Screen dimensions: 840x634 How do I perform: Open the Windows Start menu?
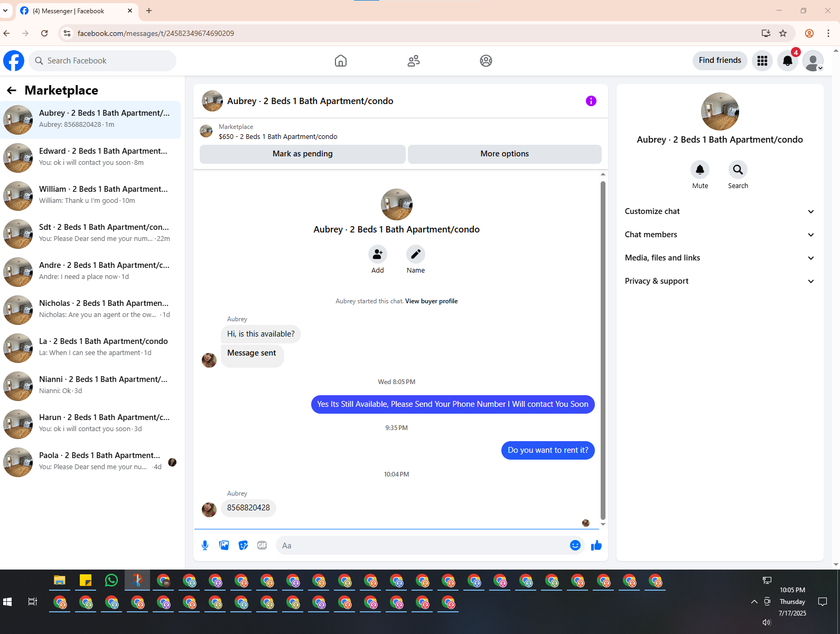7,602
